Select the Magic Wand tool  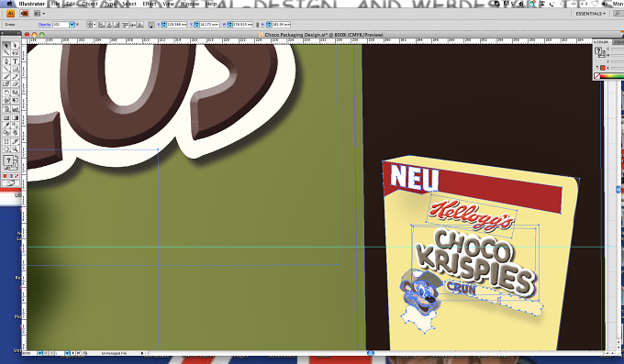point(6,53)
